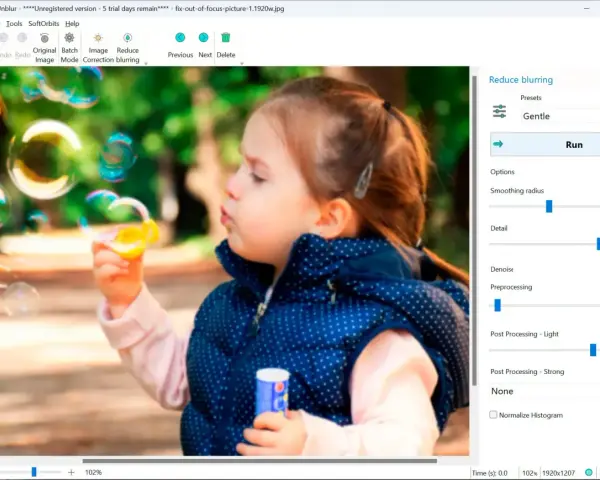This screenshot has width=600, height=480.
Task: Click the Denoise label
Action: [x=502, y=269]
